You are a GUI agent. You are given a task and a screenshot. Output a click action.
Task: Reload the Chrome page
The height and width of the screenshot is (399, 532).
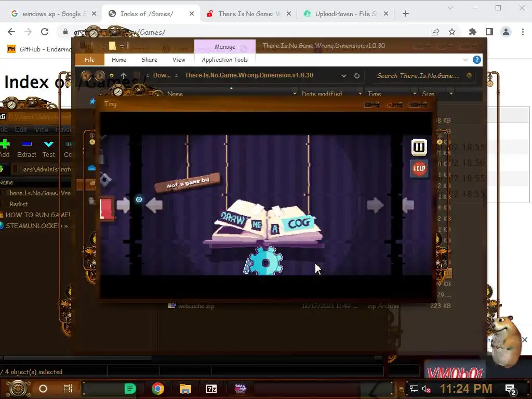pos(45,32)
